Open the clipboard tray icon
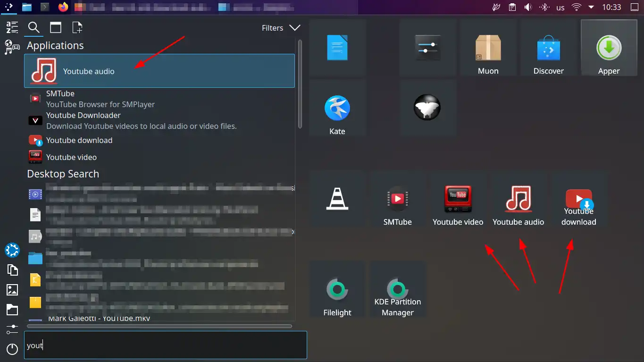This screenshot has height=362, width=644. click(x=512, y=7)
